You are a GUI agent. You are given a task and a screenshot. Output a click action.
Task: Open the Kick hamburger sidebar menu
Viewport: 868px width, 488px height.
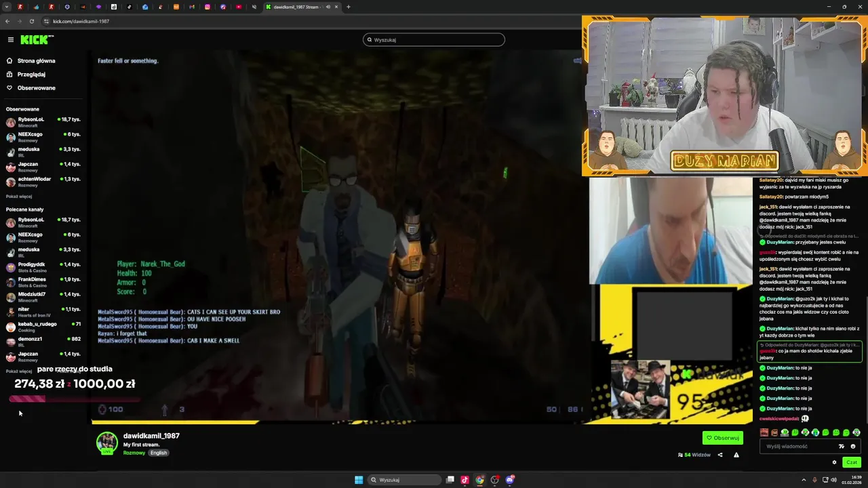[x=10, y=40]
